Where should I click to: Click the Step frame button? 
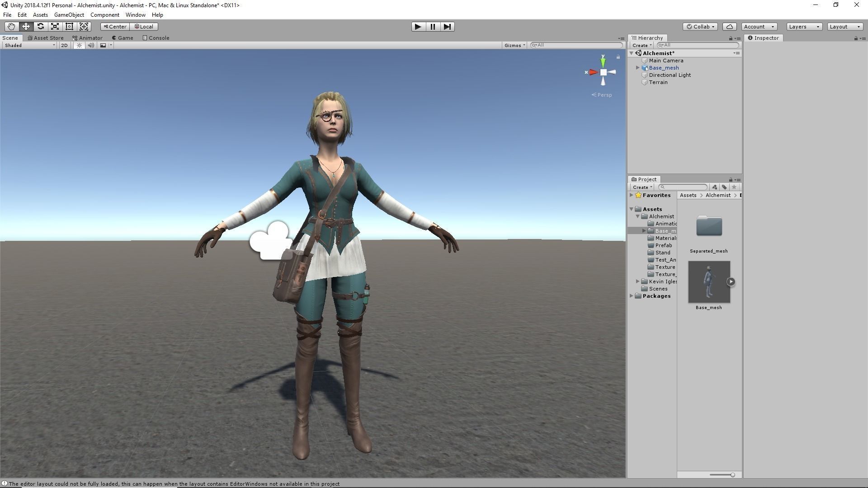point(447,27)
